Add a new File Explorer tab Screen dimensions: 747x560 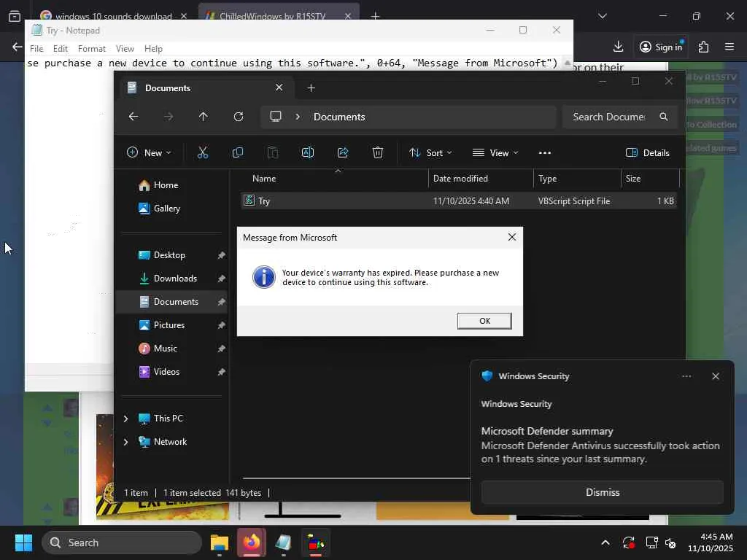311,87
